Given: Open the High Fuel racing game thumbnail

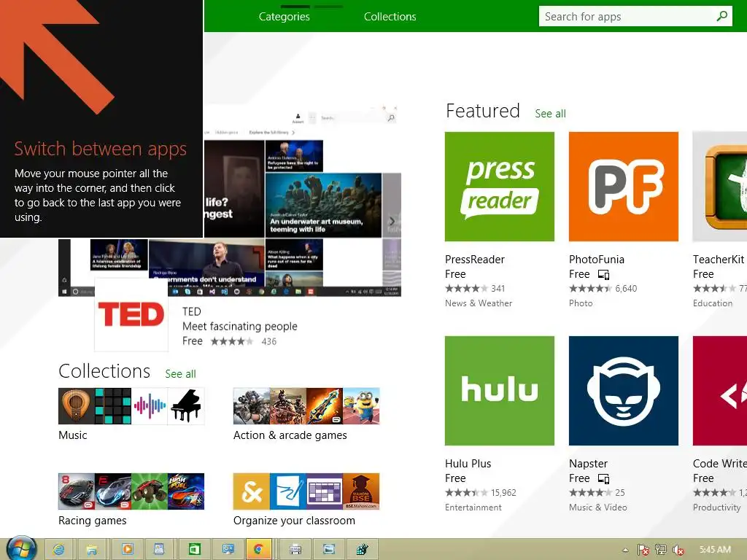Looking at the screenshot, I should [x=186, y=491].
